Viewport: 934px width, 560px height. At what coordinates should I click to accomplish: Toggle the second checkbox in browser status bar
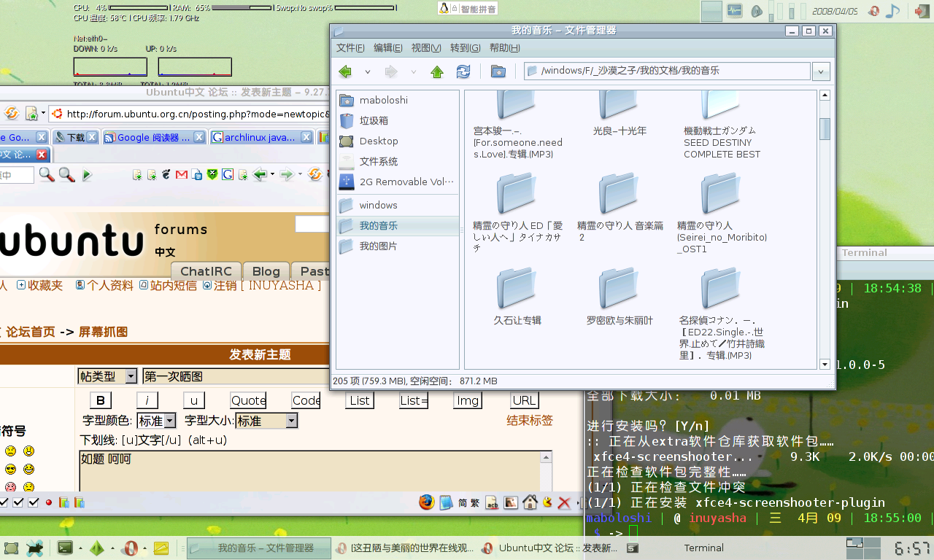coord(19,502)
